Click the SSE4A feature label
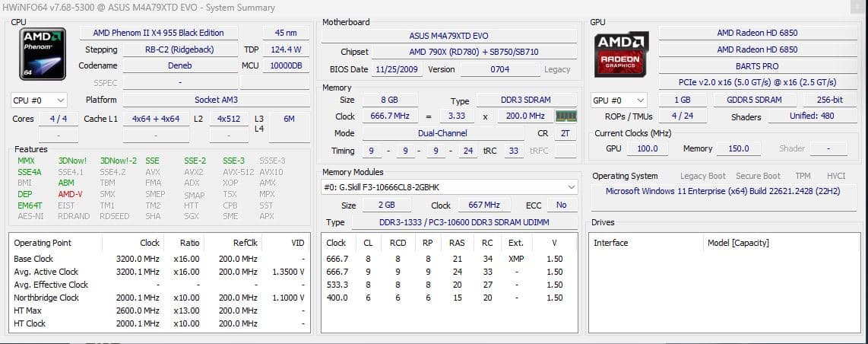 [30, 172]
